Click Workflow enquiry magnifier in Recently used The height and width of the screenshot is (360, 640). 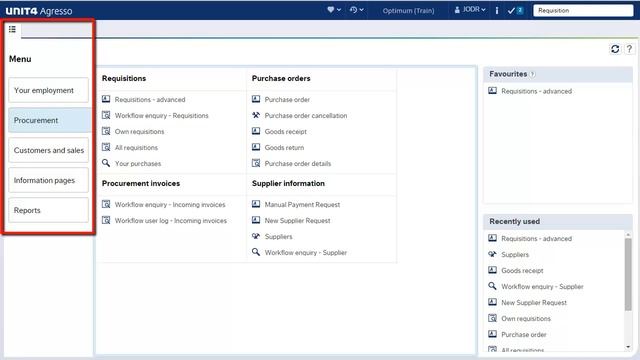pos(493,286)
